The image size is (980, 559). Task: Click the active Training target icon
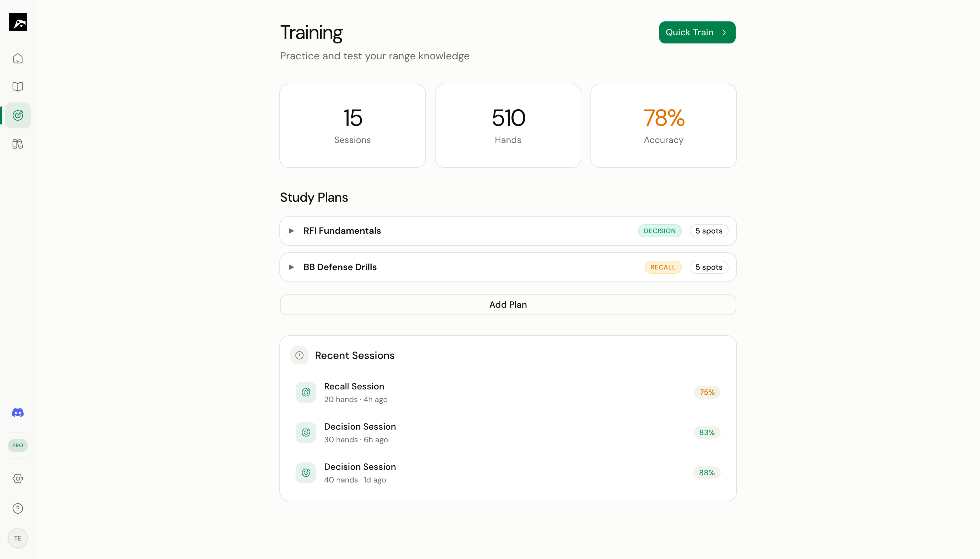pos(17,115)
